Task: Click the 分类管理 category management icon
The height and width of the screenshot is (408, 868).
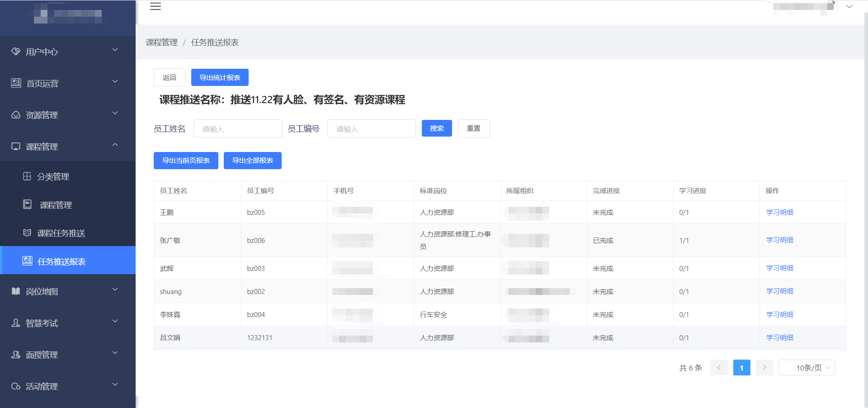Action: 28,176
